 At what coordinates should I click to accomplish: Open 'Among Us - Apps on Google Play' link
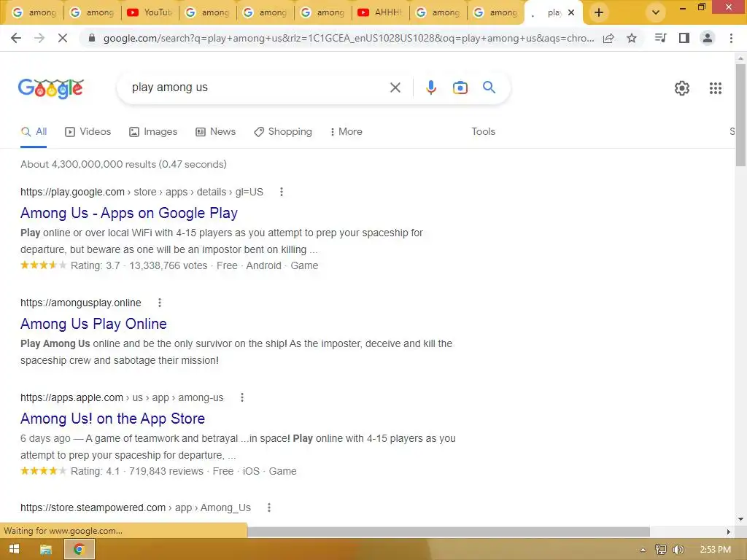point(129,213)
